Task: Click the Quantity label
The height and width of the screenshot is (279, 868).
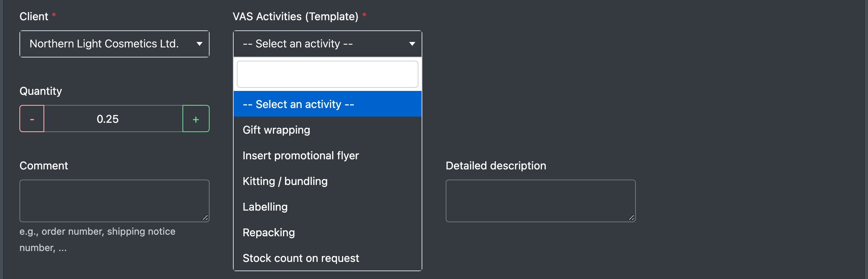Action: click(x=41, y=91)
